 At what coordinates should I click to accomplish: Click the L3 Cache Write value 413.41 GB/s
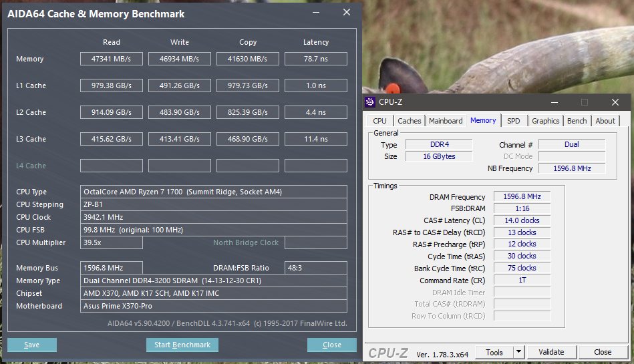180,139
